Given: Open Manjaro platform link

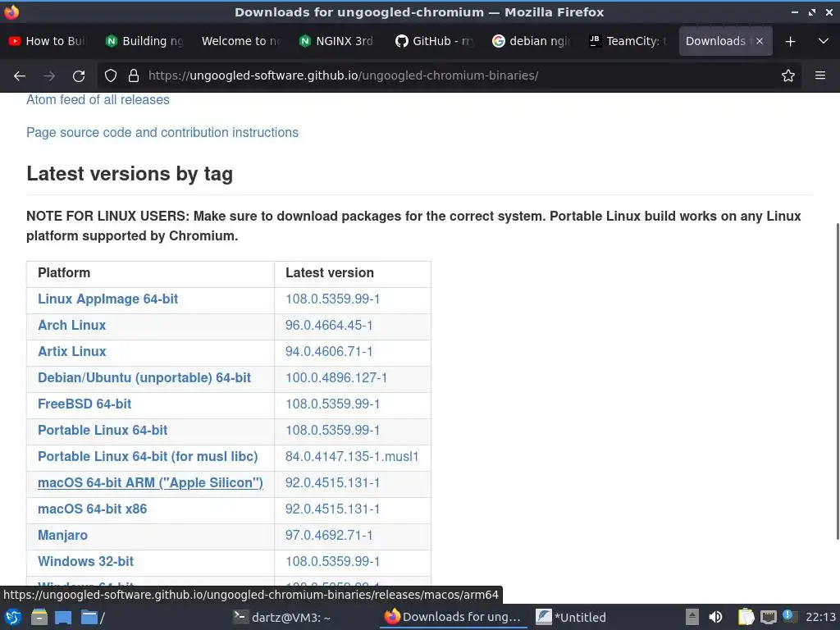Looking at the screenshot, I should pos(62,535).
